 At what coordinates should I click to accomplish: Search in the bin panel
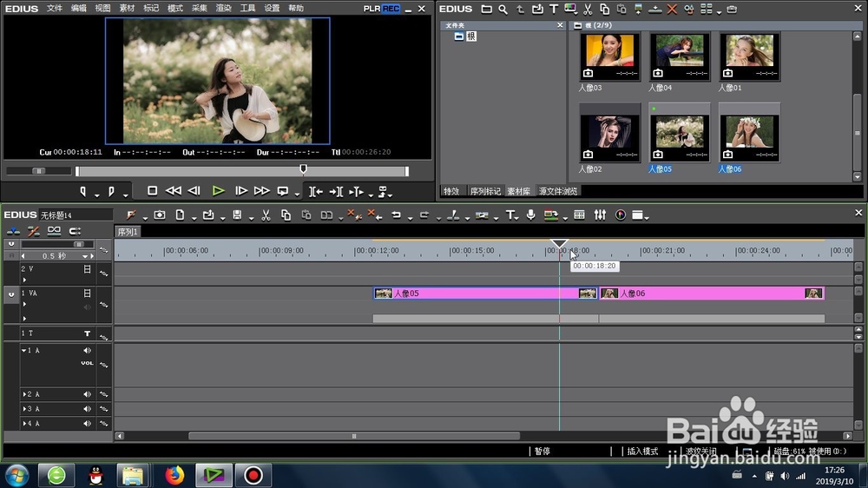(503, 10)
